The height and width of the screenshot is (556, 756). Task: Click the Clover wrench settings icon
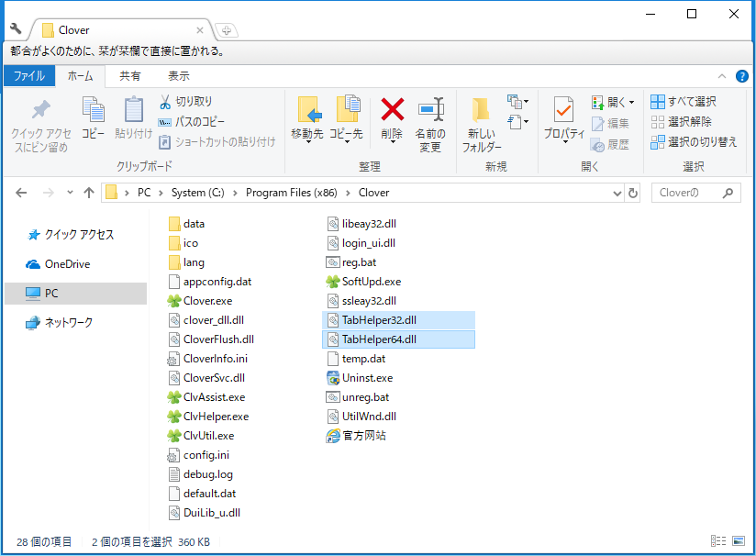point(15,29)
